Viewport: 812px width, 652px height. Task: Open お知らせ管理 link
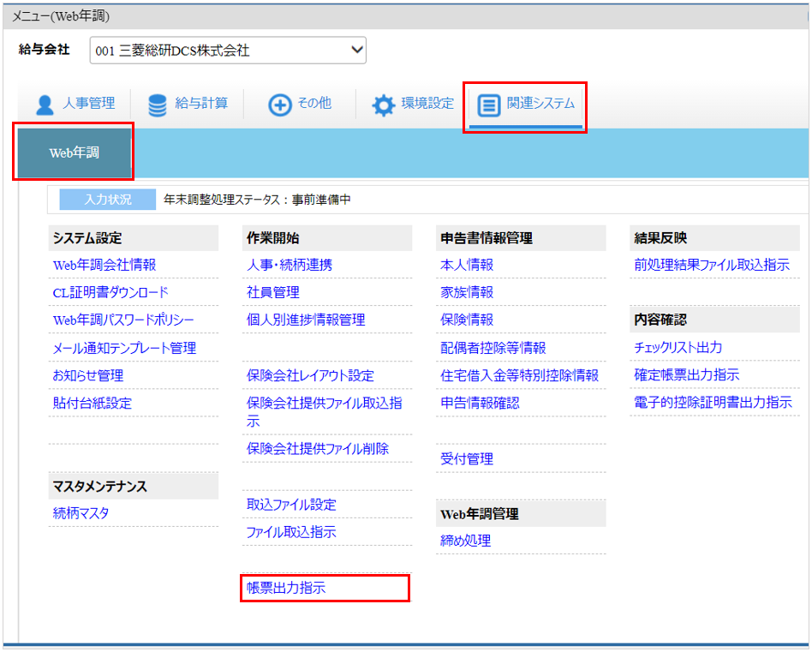click(88, 375)
